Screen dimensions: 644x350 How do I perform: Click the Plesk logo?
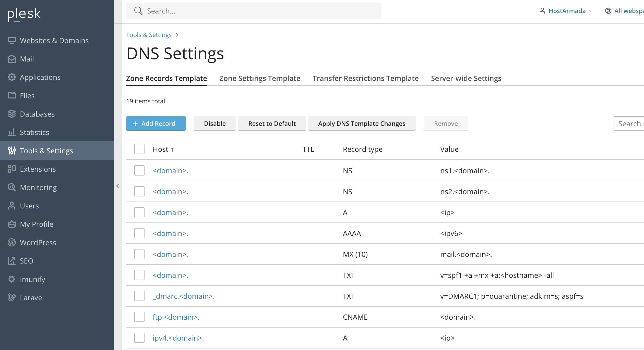click(x=24, y=14)
